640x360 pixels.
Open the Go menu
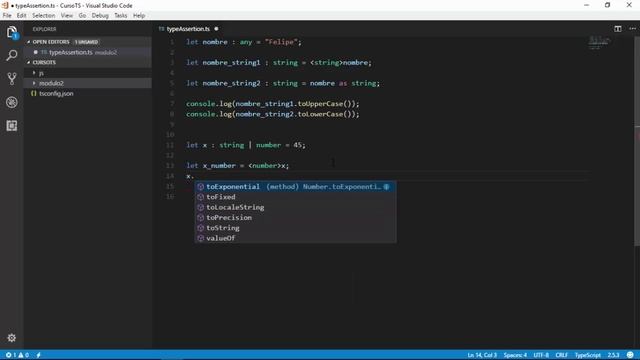(82, 16)
